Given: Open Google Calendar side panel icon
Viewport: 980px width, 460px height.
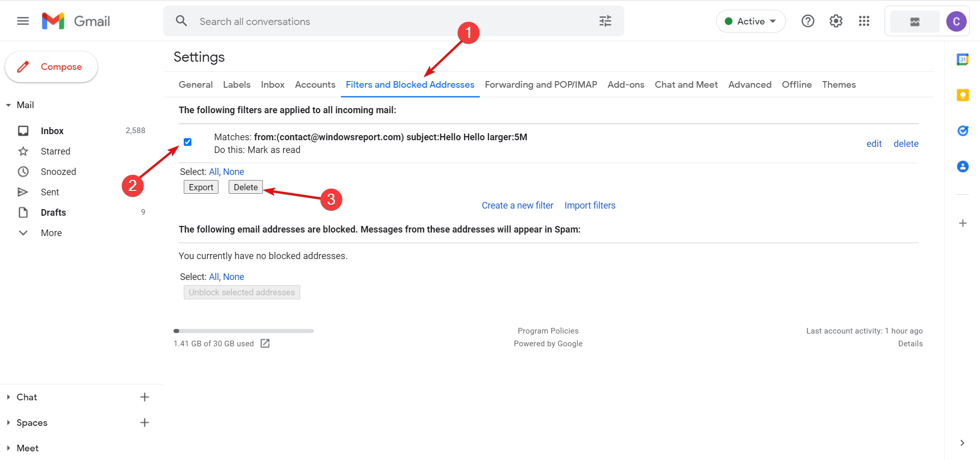Looking at the screenshot, I should click(963, 60).
